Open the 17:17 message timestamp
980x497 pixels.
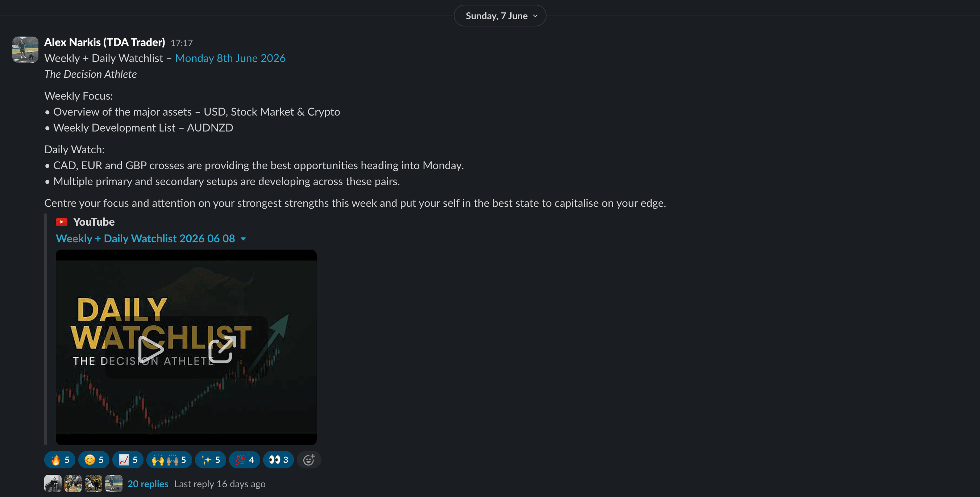pyautogui.click(x=182, y=43)
